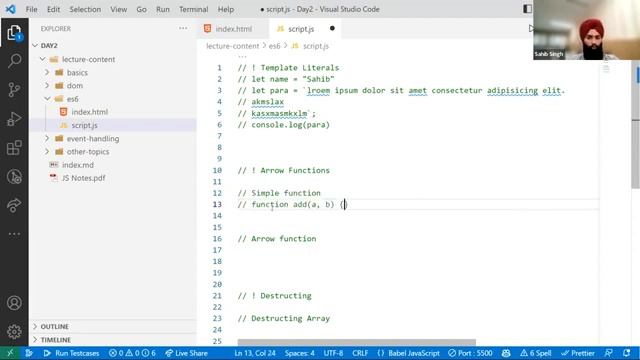Click Run Testcases in status bar
Image resolution: width=640 pixels, height=360 pixels.
72,353
